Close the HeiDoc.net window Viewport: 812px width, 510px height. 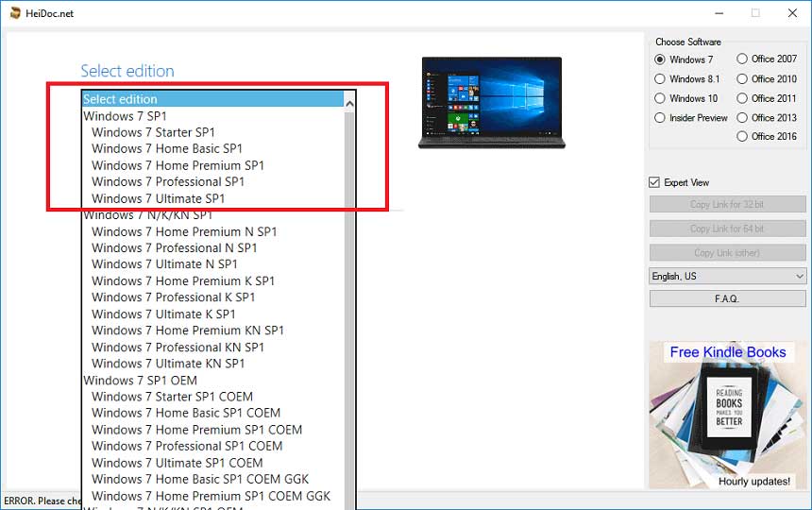tap(792, 13)
